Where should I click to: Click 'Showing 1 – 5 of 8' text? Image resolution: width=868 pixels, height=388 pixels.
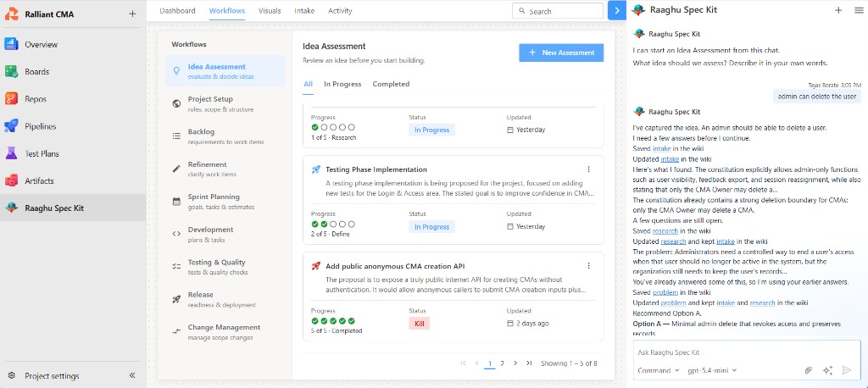(x=569, y=363)
